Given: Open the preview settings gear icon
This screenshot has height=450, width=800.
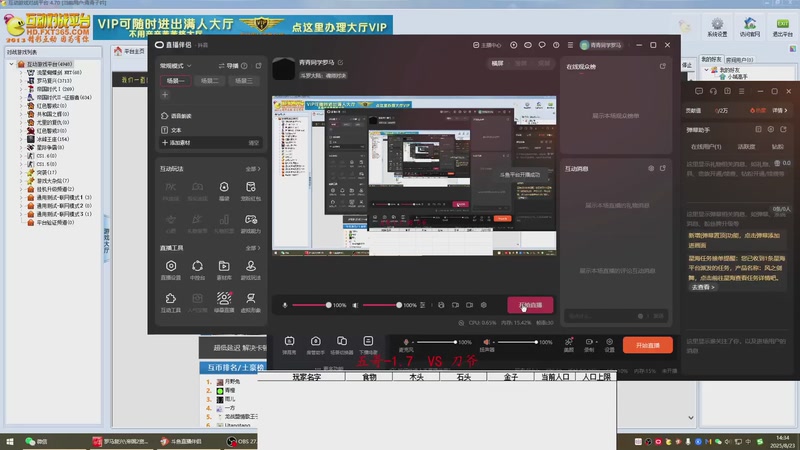Looking at the screenshot, I should pos(484,305).
